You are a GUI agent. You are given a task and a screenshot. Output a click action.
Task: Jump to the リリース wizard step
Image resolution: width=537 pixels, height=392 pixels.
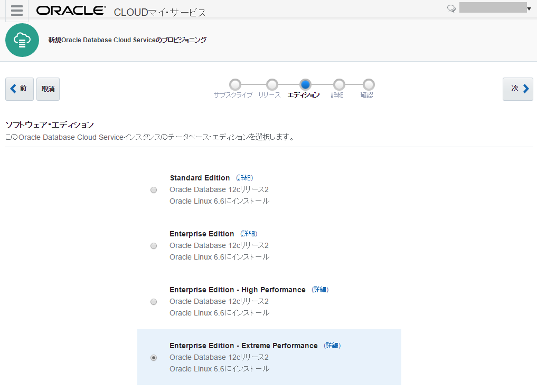coord(272,84)
